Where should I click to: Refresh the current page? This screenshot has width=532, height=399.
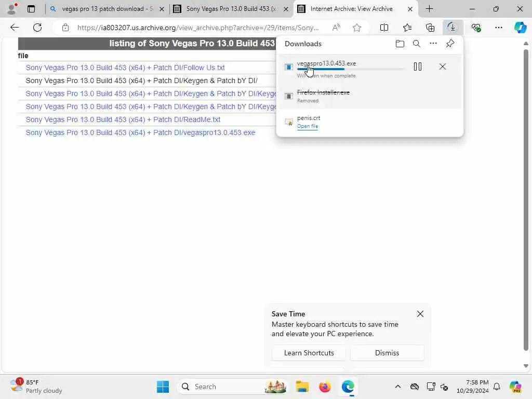tap(37, 28)
